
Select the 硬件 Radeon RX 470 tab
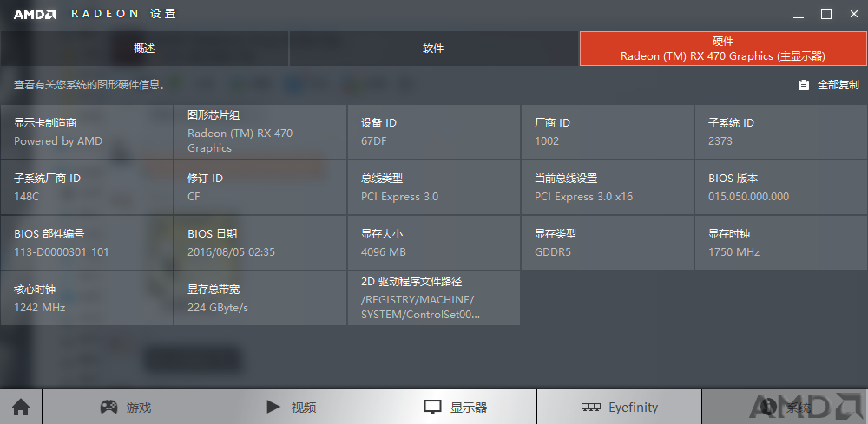tap(724, 49)
